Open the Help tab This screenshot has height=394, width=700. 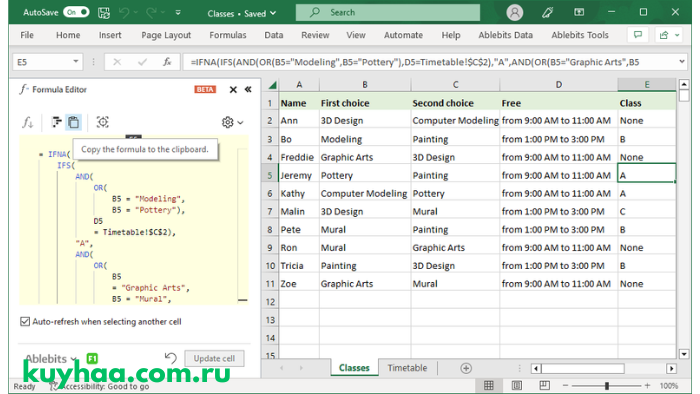click(451, 35)
